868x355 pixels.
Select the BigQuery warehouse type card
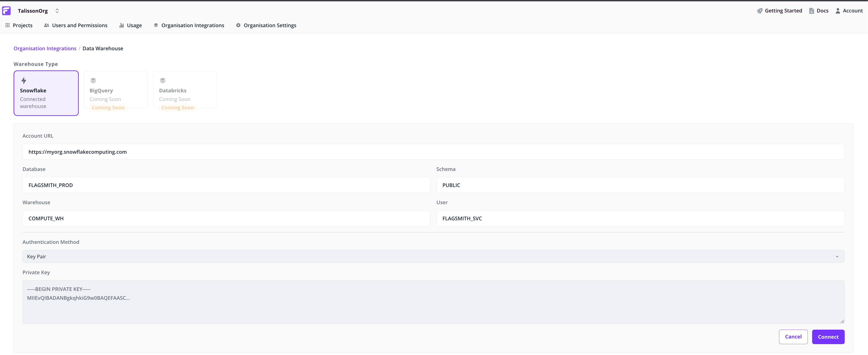pos(115,90)
